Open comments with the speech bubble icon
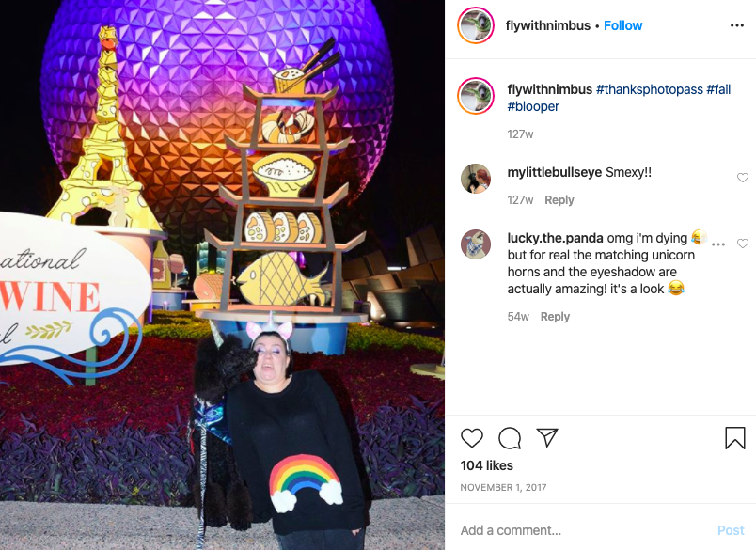The height and width of the screenshot is (550, 756). coord(509,438)
